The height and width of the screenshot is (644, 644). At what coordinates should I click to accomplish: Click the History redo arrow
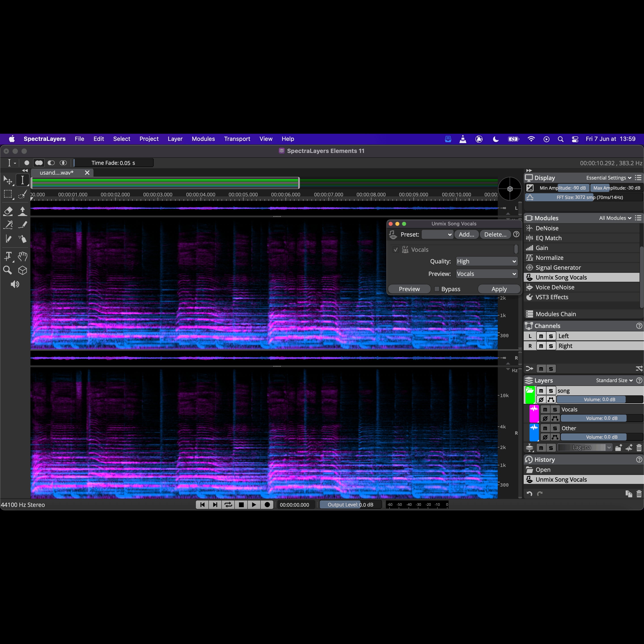pyautogui.click(x=540, y=494)
